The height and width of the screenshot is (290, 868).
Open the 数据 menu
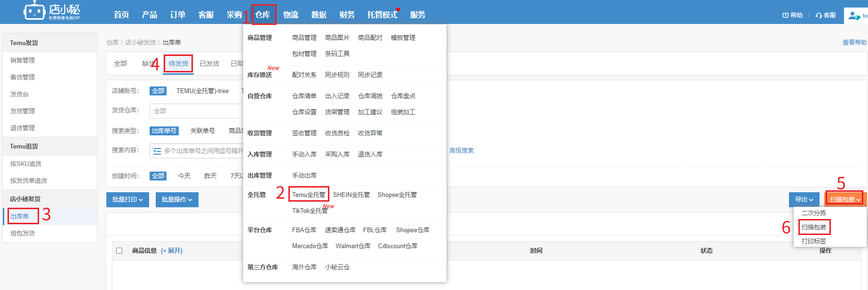(x=319, y=15)
